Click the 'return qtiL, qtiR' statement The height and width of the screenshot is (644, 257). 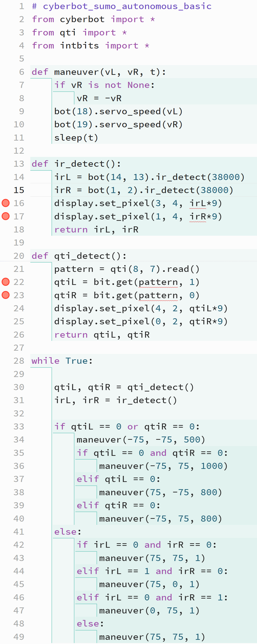[102, 335]
